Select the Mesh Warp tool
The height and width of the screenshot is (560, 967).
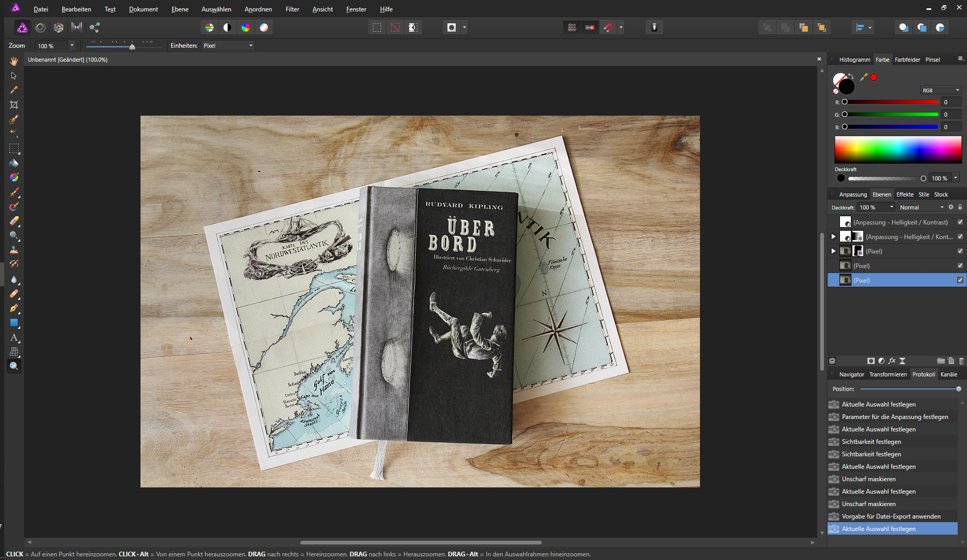[x=14, y=352]
